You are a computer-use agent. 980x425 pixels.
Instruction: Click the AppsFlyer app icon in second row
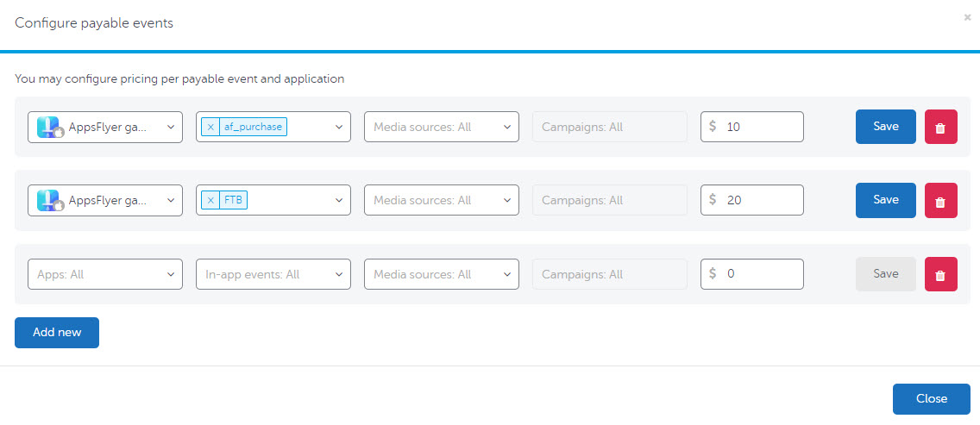click(48, 200)
